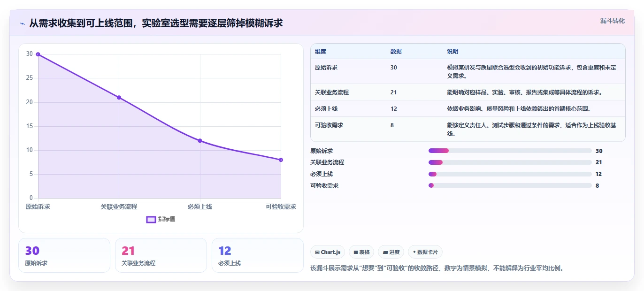Click the 原始诉求 table row label
This screenshot has height=291, width=644.
[x=326, y=68]
